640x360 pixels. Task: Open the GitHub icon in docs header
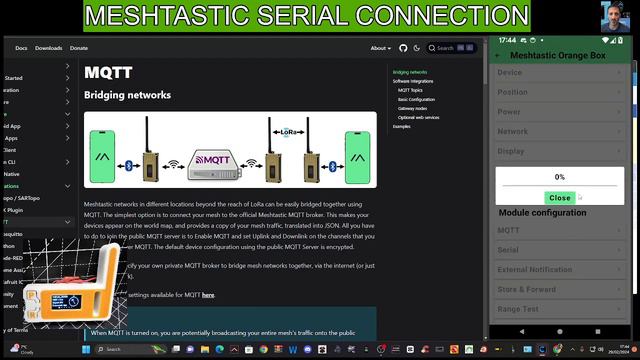click(403, 48)
